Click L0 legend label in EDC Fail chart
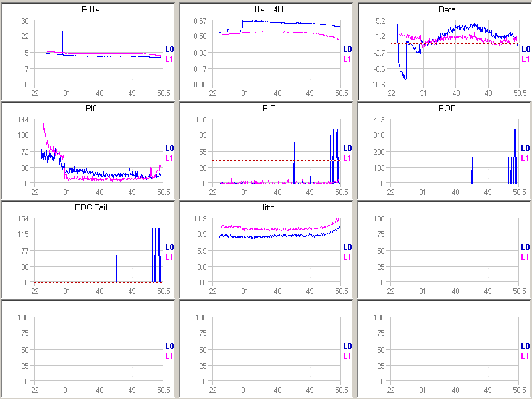 click(169, 247)
